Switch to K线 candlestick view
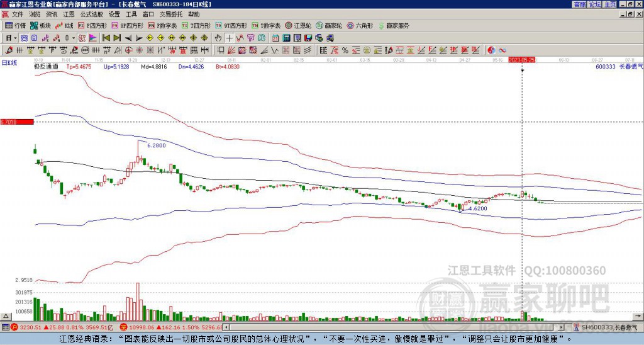 point(64,25)
